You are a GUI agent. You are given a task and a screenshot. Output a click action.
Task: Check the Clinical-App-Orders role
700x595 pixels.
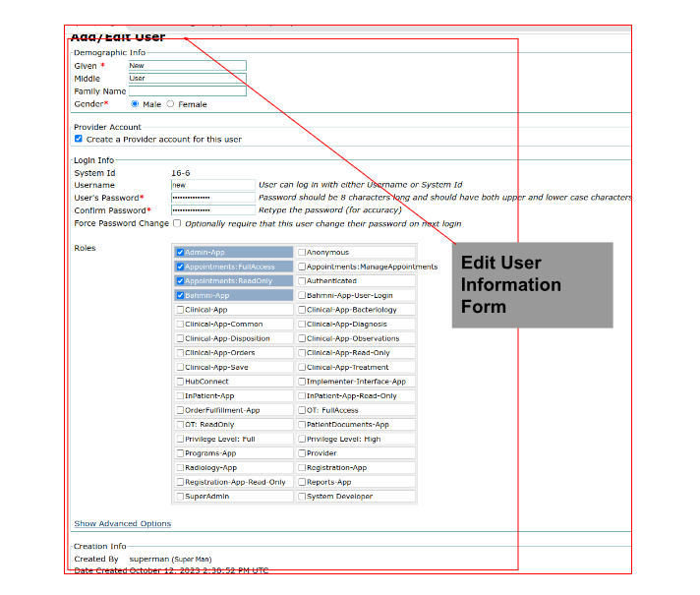point(180,353)
